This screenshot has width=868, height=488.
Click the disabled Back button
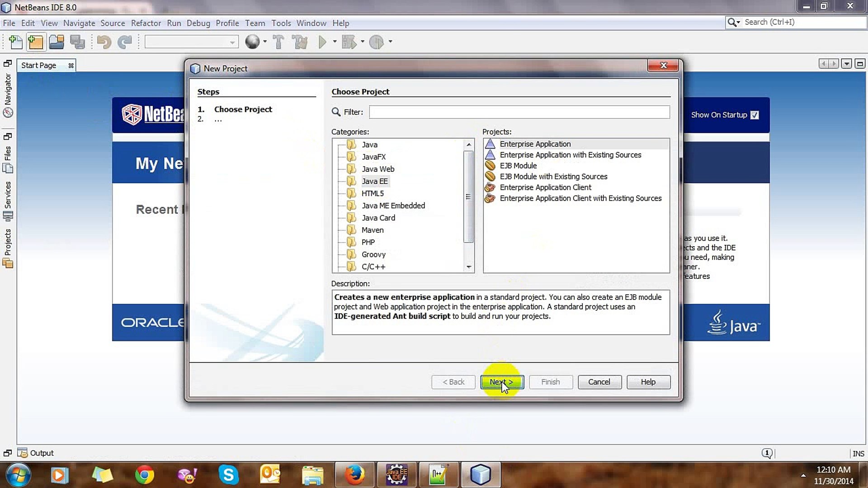(x=453, y=382)
